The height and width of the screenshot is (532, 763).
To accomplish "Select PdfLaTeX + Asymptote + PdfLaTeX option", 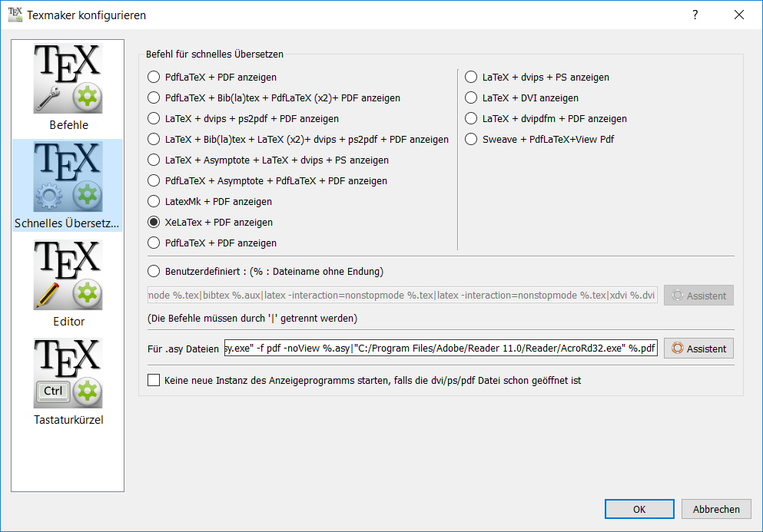I will click(x=154, y=180).
